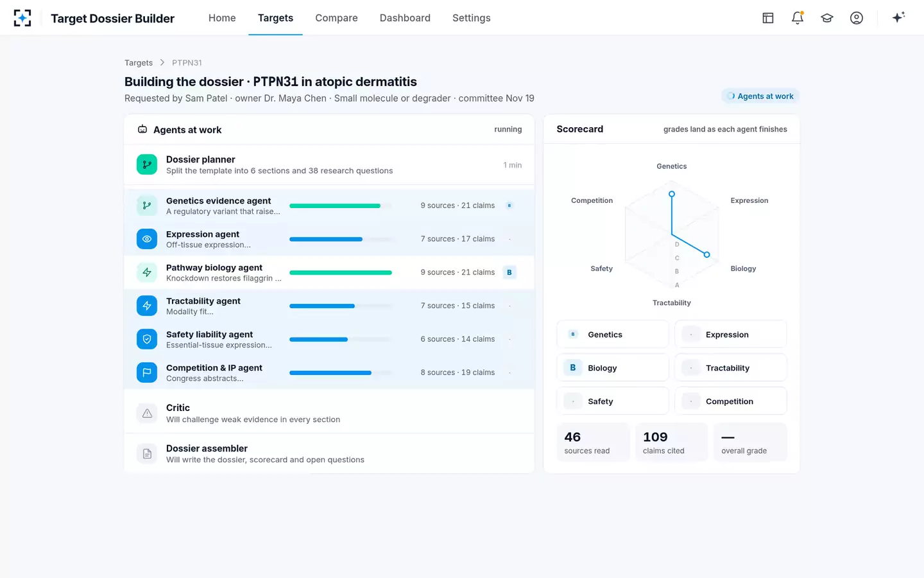This screenshot has height=578, width=924.
Task: Open the Genetics scorecard card
Action: [x=613, y=335]
